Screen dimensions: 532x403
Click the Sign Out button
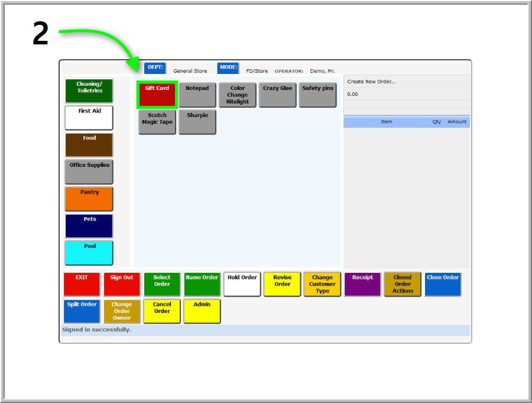point(122,284)
